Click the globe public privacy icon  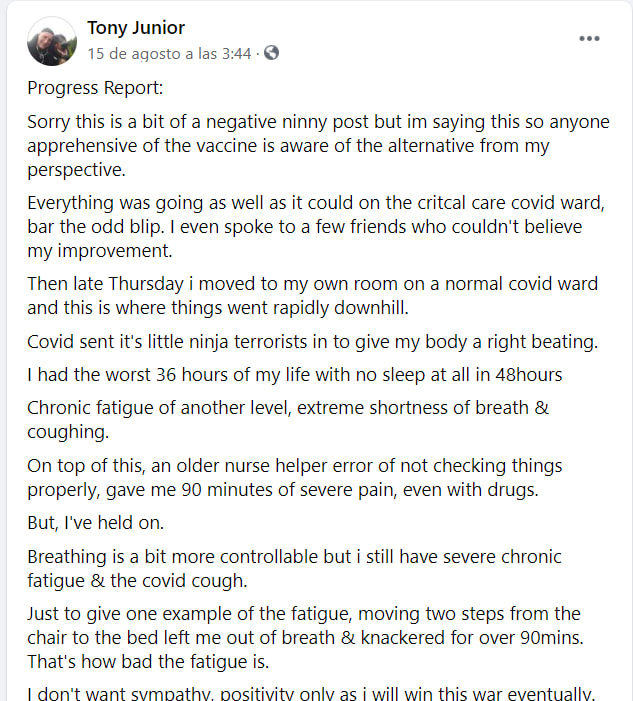point(271,53)
